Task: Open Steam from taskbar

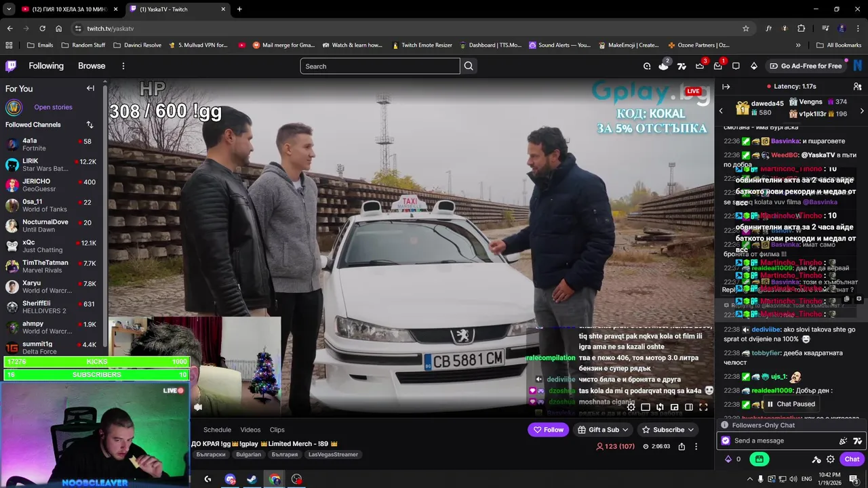Action: pos(252,479)
